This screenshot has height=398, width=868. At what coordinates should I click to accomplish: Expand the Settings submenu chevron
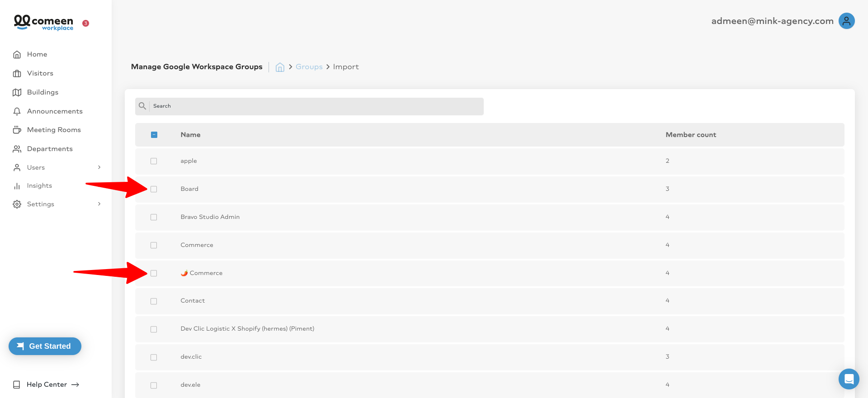tap(99, 204)
